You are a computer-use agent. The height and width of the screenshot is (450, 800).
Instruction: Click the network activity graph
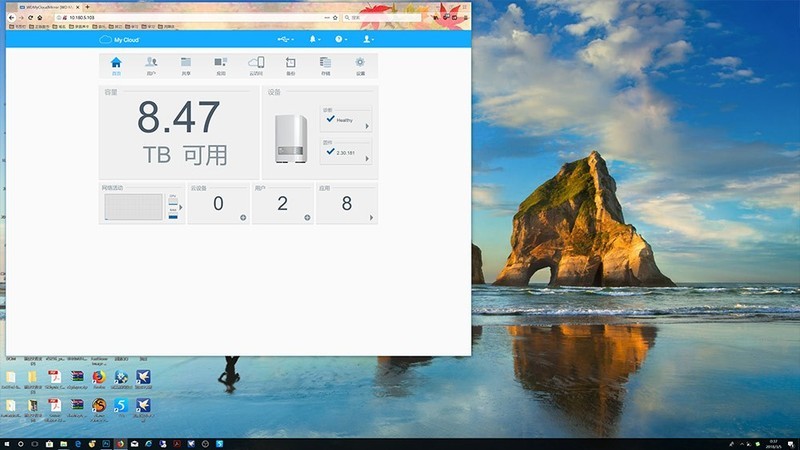pyautogui.click(x=134, y=207)
